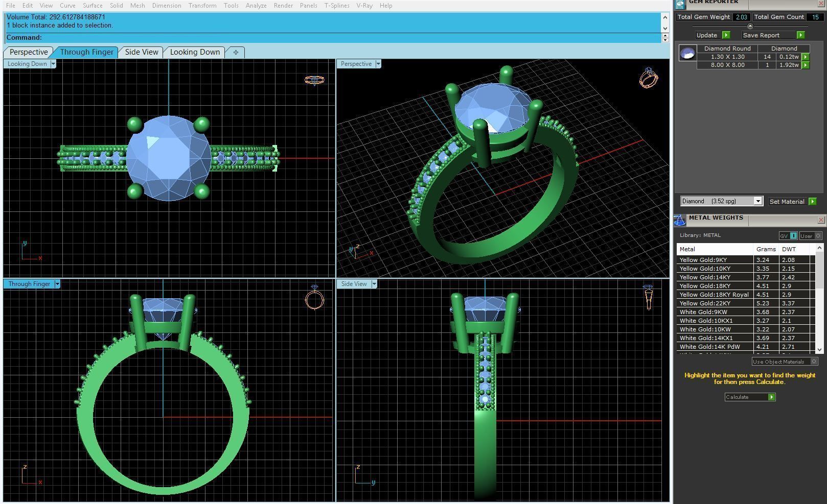Viewport: 827px width, 504px height.
Task: Select the round diamond gem thumbnail
Action: pyautogui.click(x=687, y=53)
